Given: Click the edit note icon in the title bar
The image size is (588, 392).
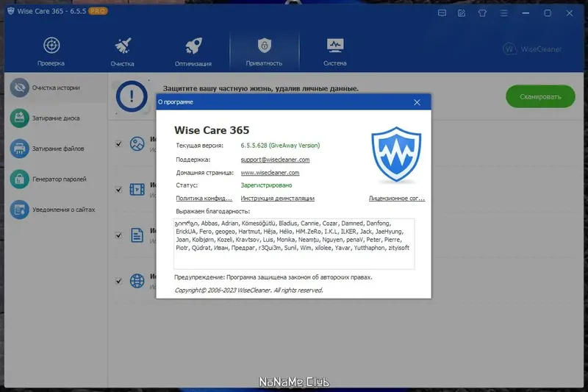Looking at the screenshot, I should click(x=462, y=13).
